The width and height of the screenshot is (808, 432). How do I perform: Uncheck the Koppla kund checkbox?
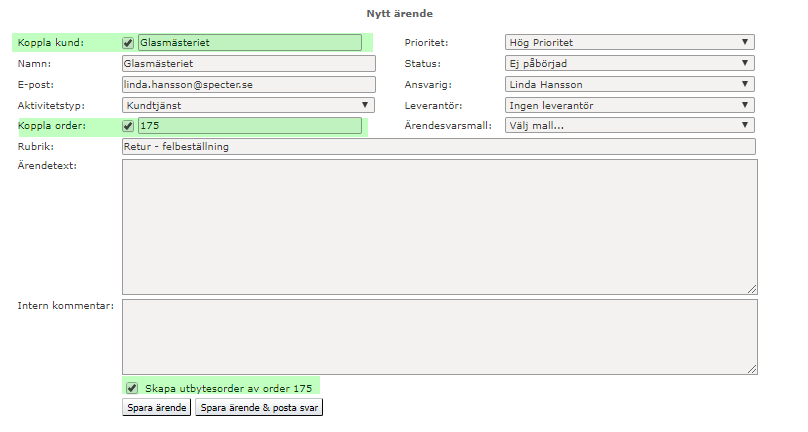128,43
